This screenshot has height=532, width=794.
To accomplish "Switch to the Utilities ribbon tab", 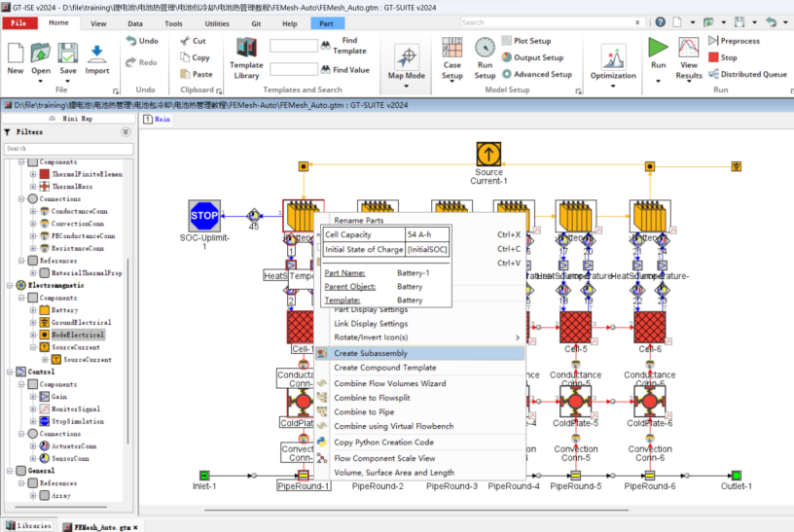I will tap(217, 23).
